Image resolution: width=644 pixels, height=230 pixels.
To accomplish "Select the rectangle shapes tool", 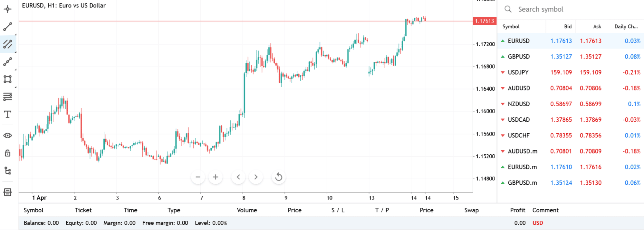I will tap(8, 79).
